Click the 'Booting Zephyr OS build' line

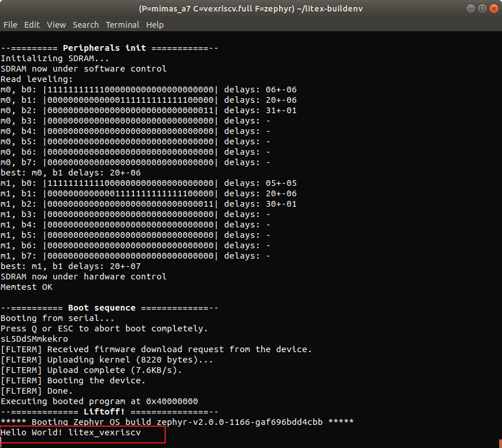(x=177, y=422)
